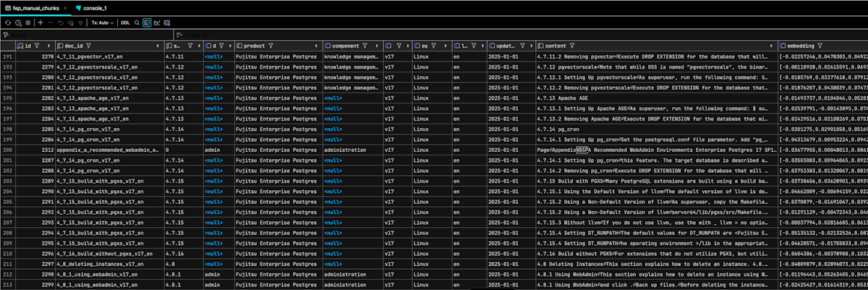The image size is (868, 290).
Task: Click the ORDER BY input field
Action: [x=521, y=34]
